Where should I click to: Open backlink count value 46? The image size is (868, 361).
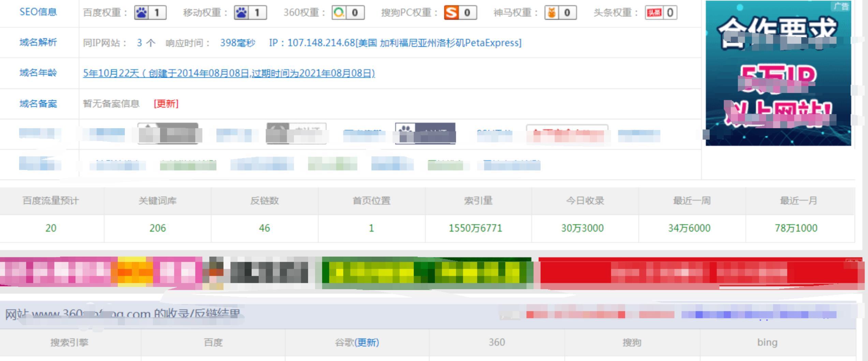(264, 228)
